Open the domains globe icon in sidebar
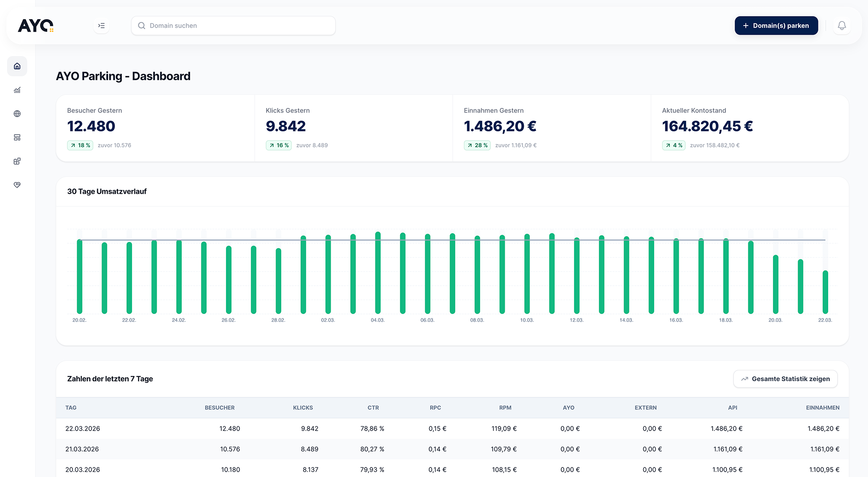868x477 pixels. [17, 114]
